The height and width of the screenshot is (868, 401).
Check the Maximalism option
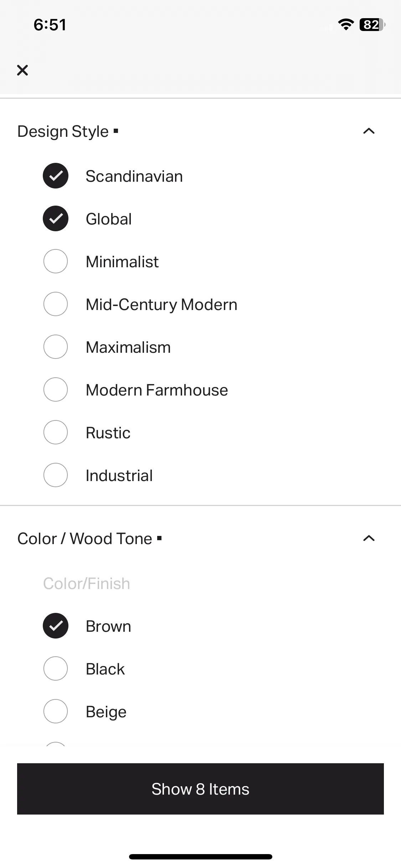coord(56,347)
